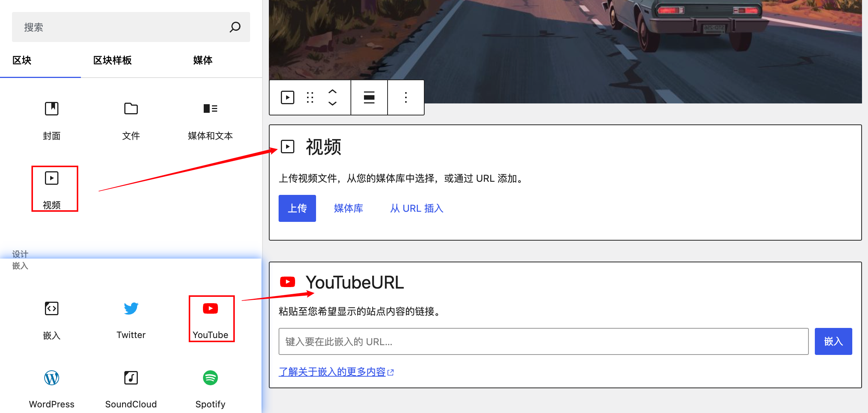Click the YouTube URL input field
Image resolution: width=868 pixels, height=413 pixels.
(543, 341)
